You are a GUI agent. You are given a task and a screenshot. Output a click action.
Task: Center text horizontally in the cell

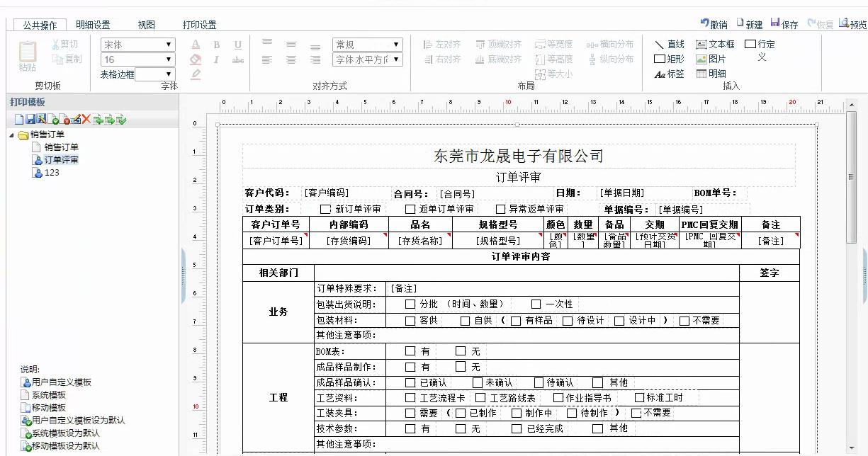(x=291, y=60)
